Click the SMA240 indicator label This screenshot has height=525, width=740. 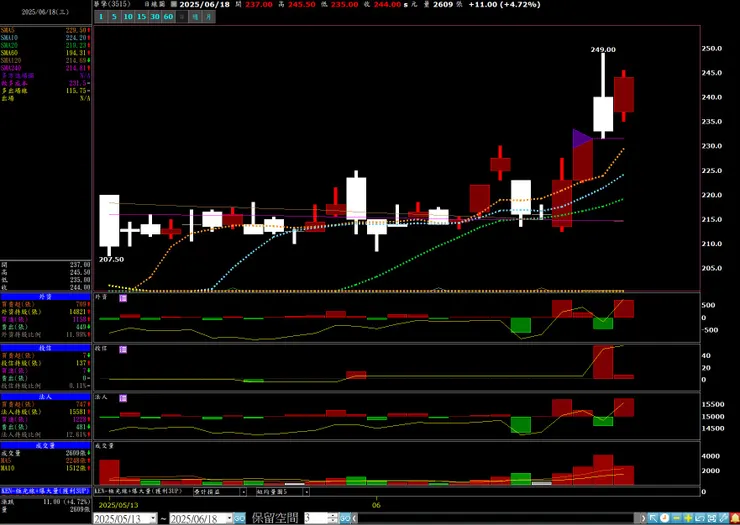[x=10, y=68]
